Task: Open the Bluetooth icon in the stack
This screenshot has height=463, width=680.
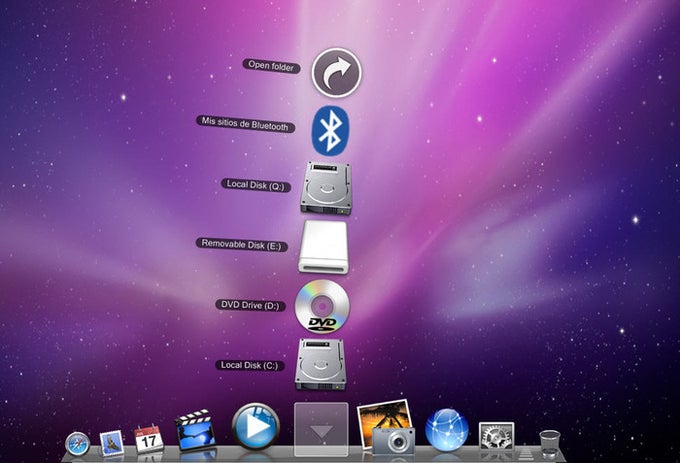Action: coord(330,130)
